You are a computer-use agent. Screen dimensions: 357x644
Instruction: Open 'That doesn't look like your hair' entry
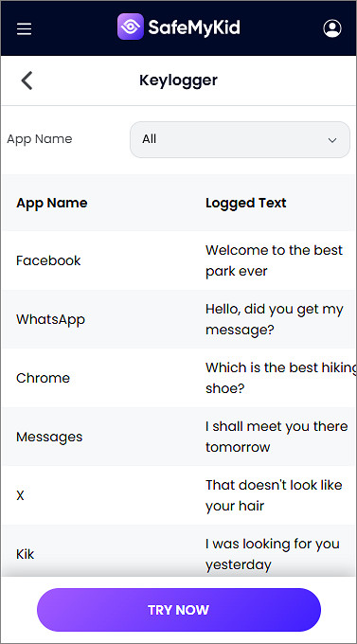274,495
